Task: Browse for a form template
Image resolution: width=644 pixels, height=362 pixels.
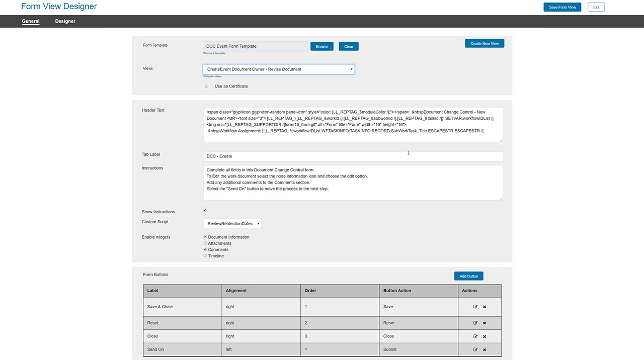Action: pos(322,46)
